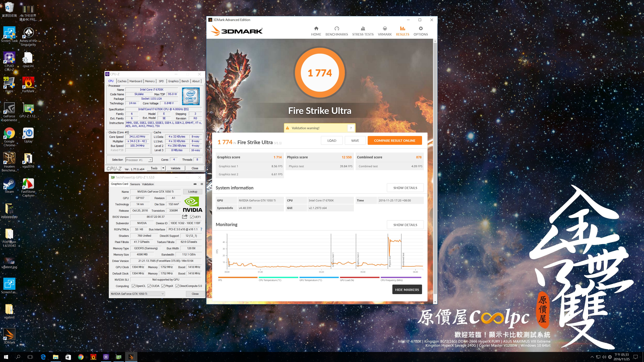Toggle OpenCL checkbox in GPU-Z
Screen dimensions: 644x362
click(x=133, y=286)
